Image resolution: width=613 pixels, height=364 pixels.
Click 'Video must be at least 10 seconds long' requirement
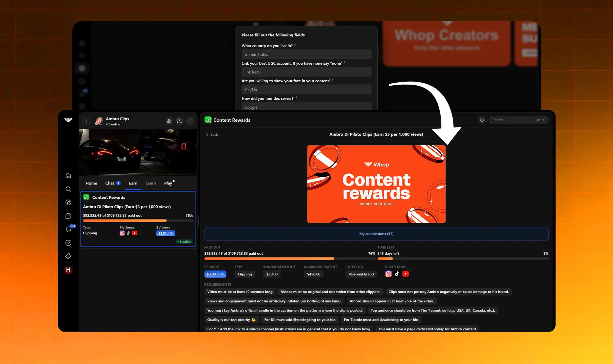click(x=240, y=292)
